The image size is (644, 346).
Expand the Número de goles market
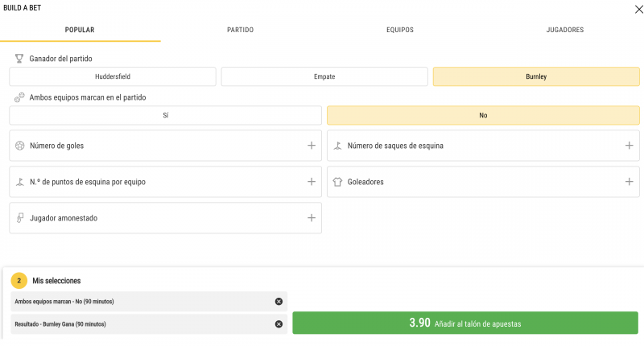coord(311,146)
